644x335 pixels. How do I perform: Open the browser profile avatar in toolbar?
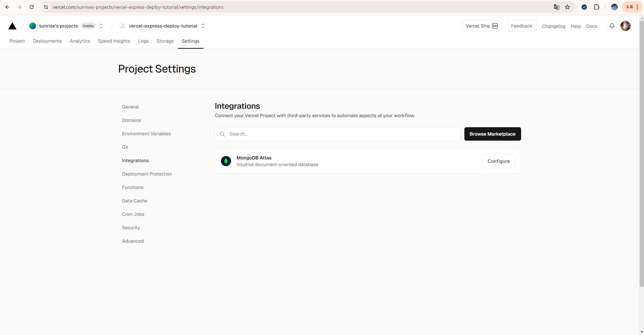[x=614, y=7]
